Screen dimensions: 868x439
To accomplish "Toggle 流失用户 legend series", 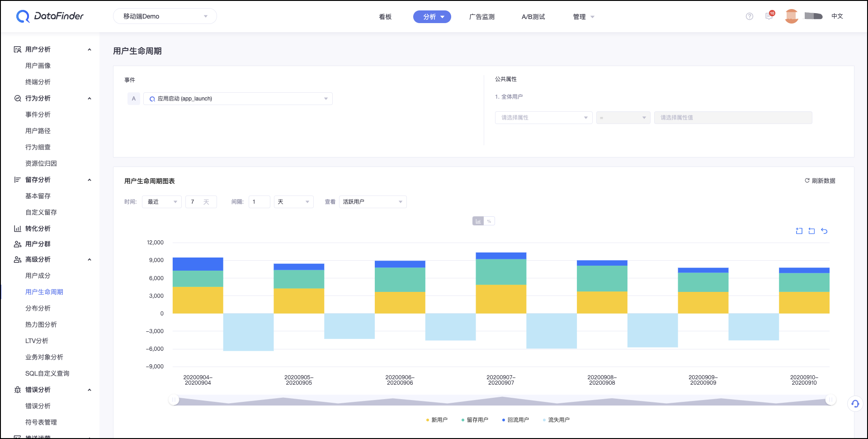I will click(x=556, y=420).
